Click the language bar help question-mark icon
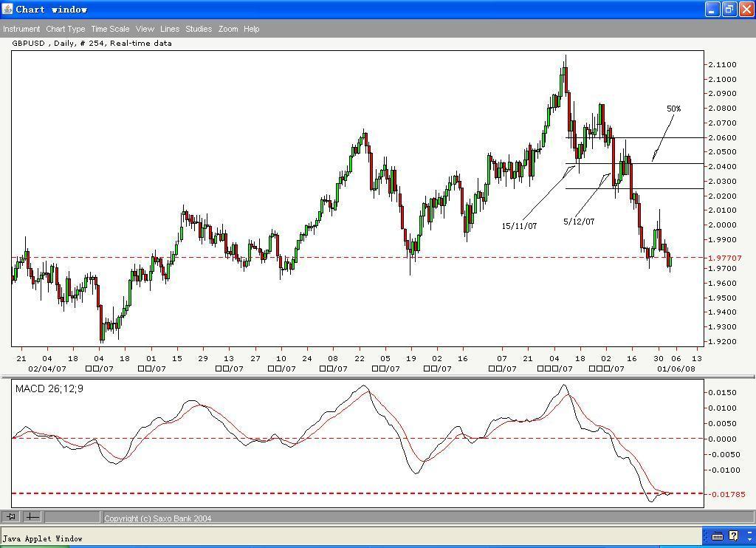The image size is (756, 548). pos(733,535)
